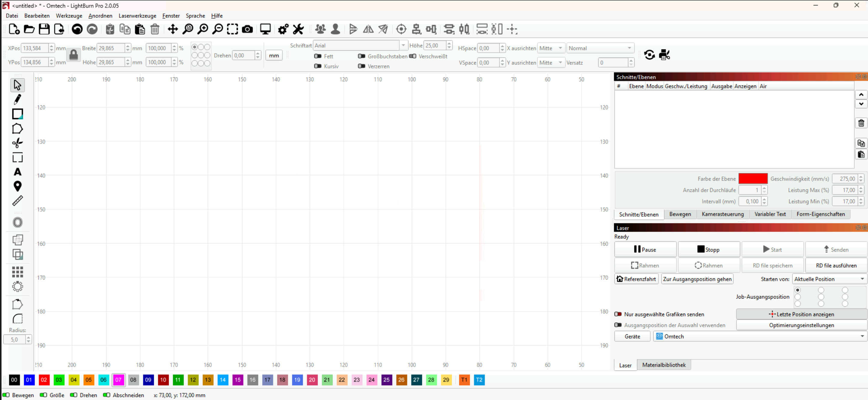
Task: Click the trash icon in layers panel
Action: point(861,123)
